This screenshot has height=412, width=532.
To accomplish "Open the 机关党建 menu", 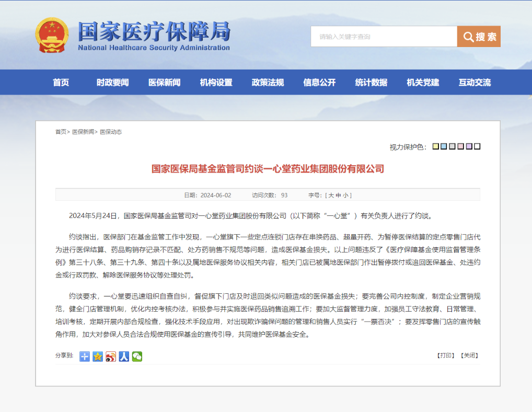I will pos(422,82).
